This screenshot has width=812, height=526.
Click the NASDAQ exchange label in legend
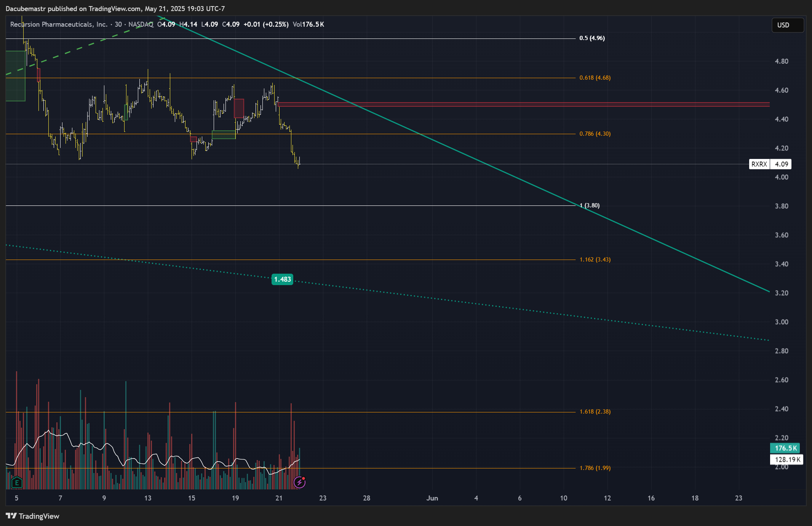141,24
